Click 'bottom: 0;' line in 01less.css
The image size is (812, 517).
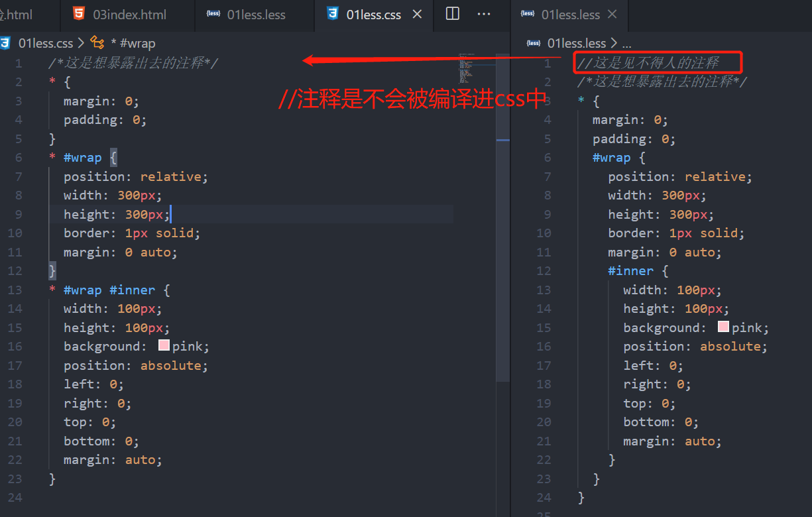(101, 441)
